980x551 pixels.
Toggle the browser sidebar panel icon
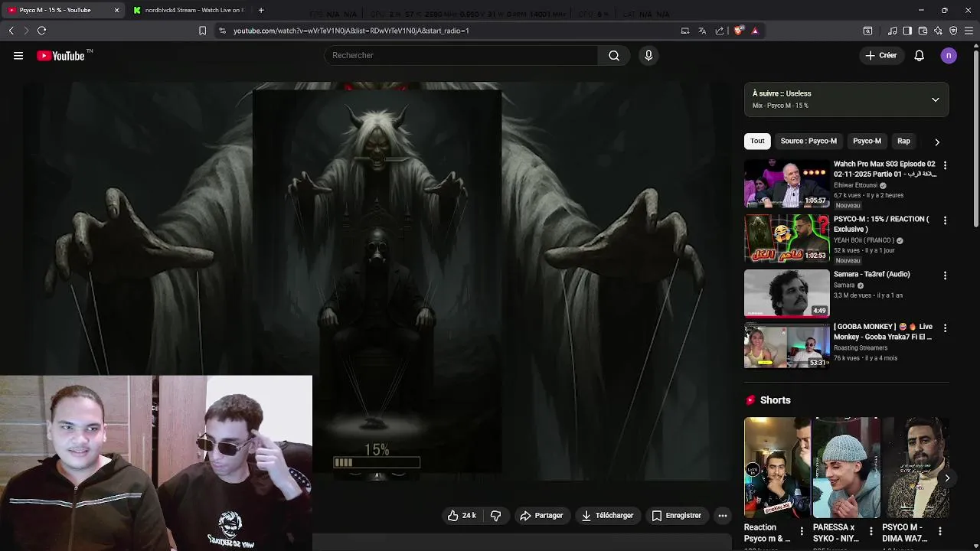907,31
